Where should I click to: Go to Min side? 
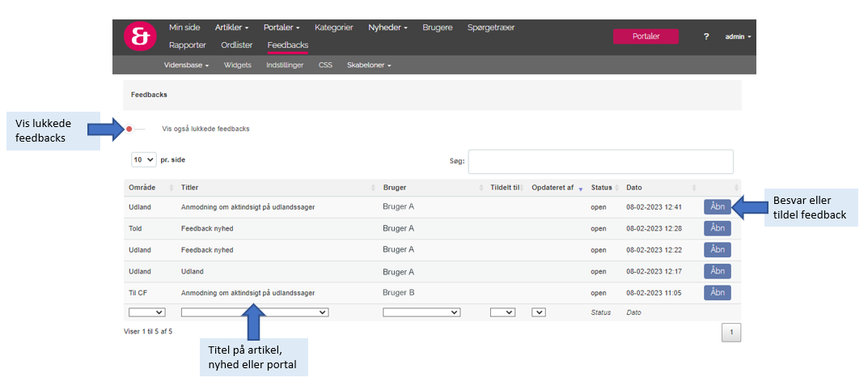(x=184, y=28)
